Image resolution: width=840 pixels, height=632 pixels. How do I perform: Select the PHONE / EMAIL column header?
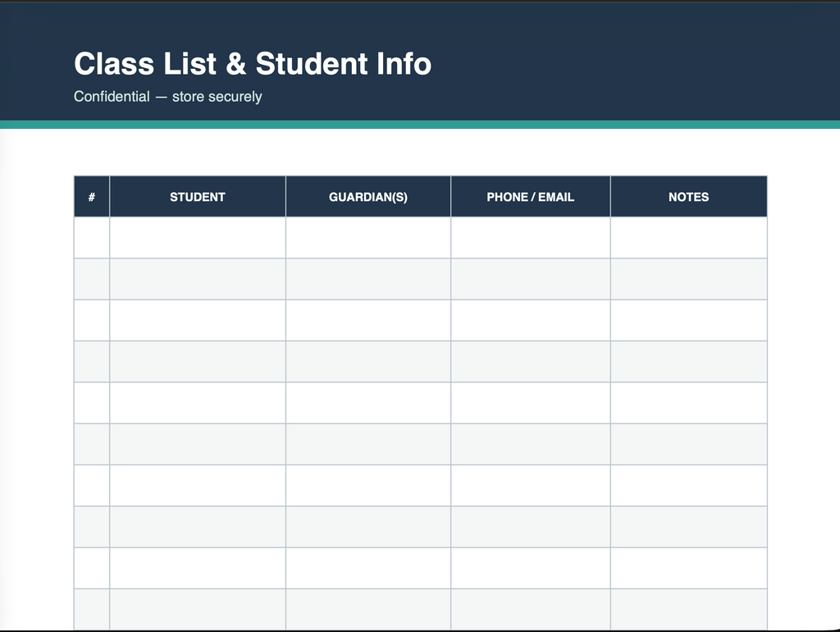tap(531, 197)
